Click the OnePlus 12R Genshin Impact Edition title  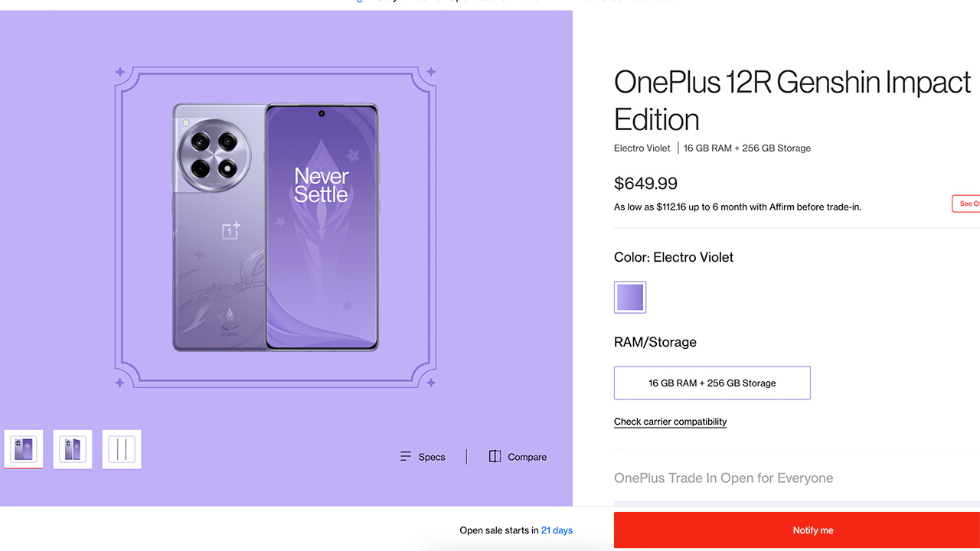tap(792, 99)
